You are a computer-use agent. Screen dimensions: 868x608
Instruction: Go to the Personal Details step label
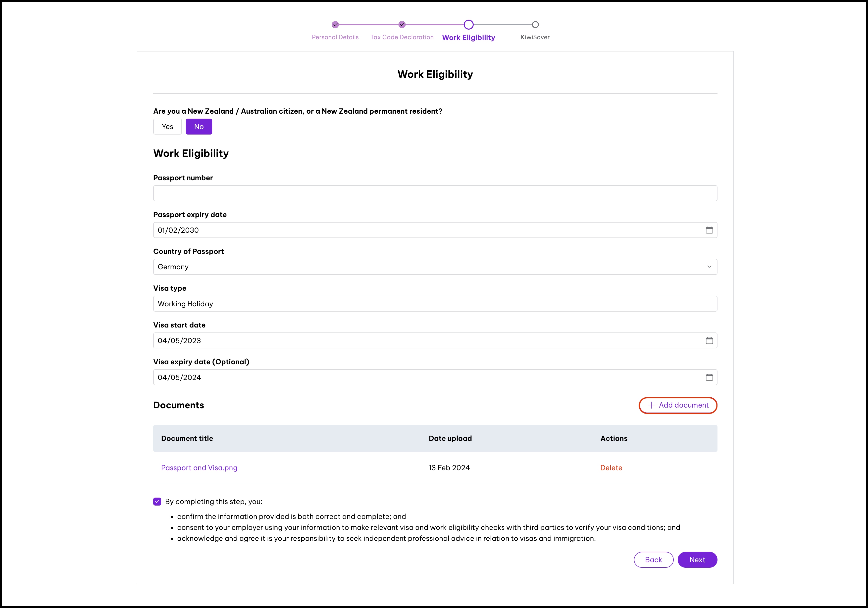335,37
